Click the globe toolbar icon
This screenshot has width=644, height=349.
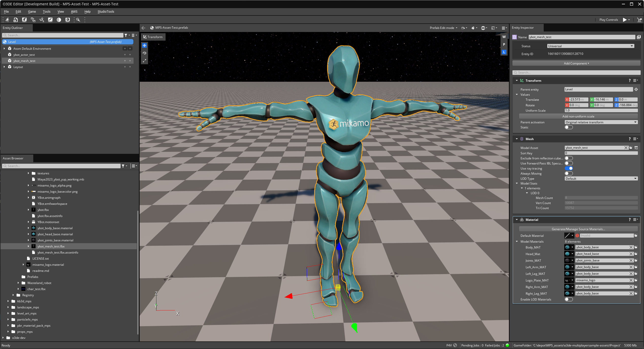coord(59,20)
